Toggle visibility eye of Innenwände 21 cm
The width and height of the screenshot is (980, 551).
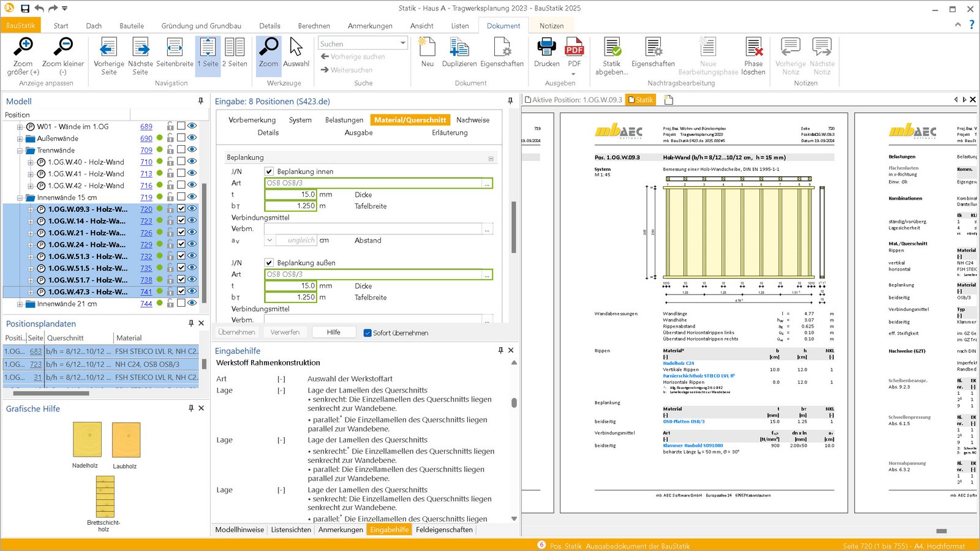tap(192, 303)
